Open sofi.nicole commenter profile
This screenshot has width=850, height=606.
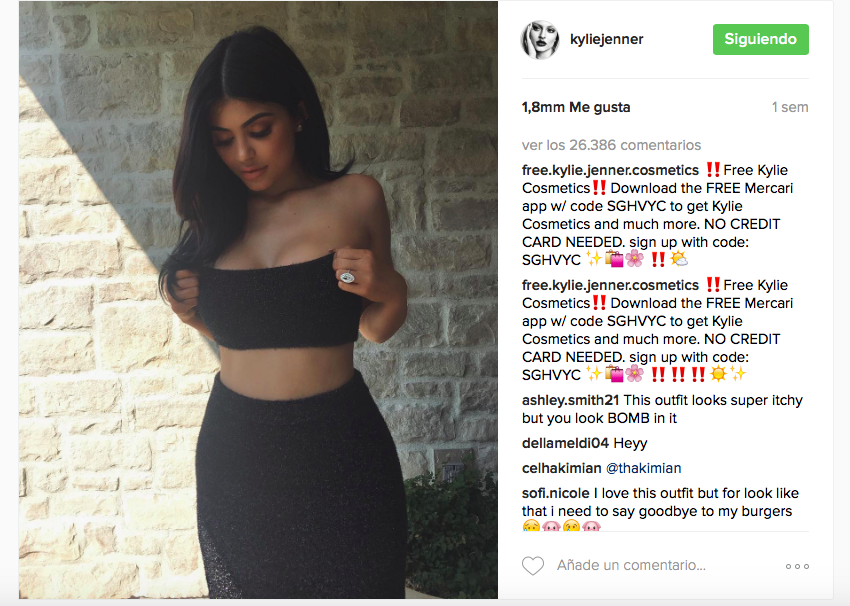coord(556,493)
